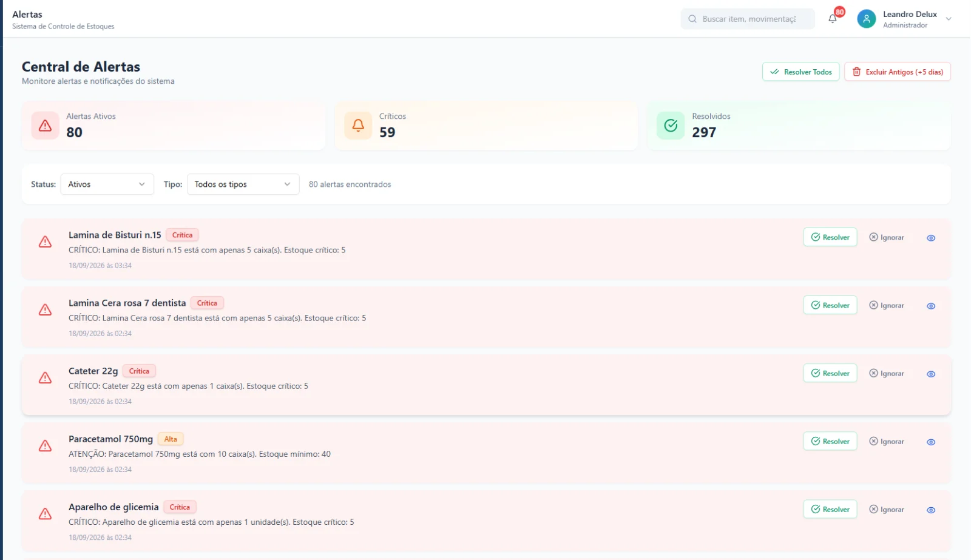Open the notifications bell with 80 badge
The image size is (971, 560).
[x=833, y=19]
